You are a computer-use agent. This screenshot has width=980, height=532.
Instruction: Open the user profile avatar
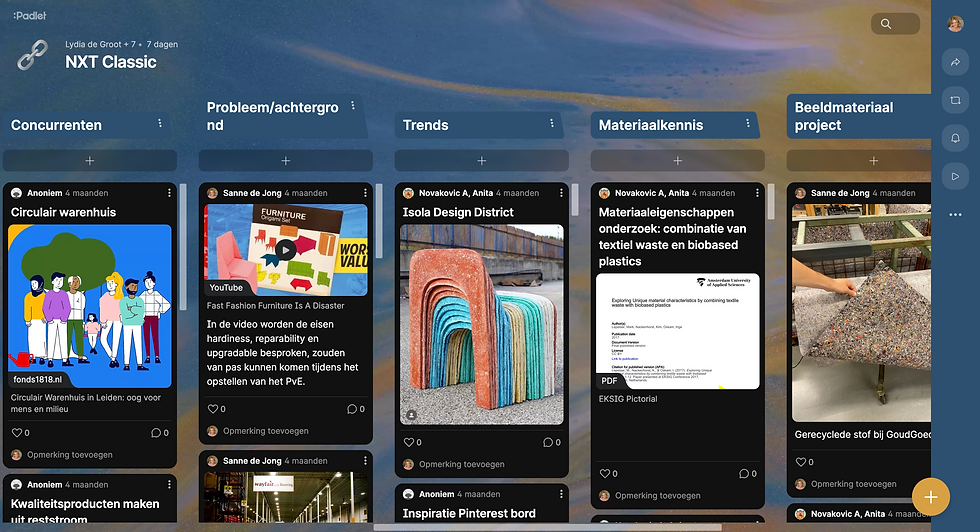(x=955, y=24)
